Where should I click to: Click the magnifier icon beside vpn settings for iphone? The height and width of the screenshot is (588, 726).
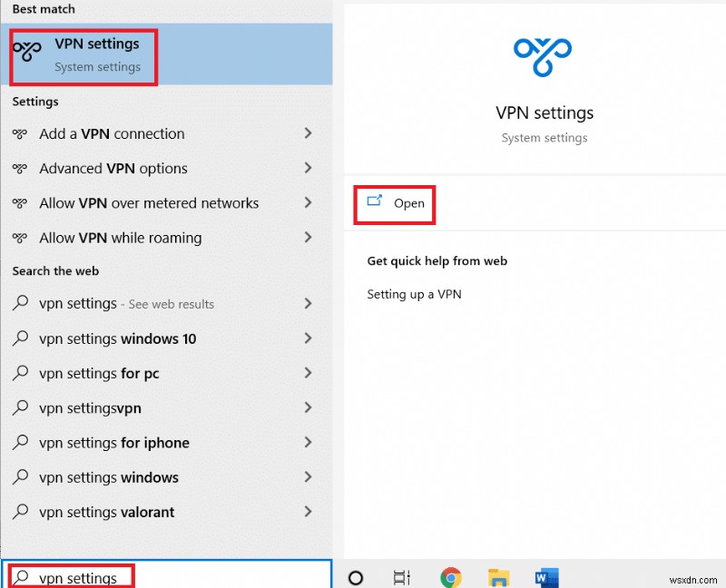20,443
